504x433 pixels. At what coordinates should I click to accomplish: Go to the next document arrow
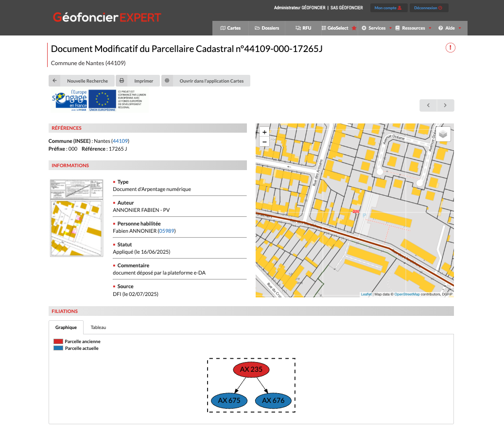[x=445, y=105]
